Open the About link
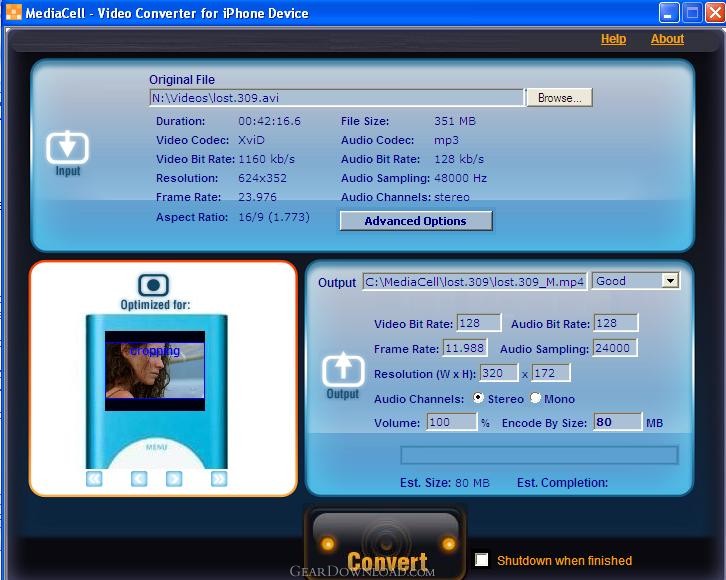This screenshot has width=726, height=580. tap(667, 39)
